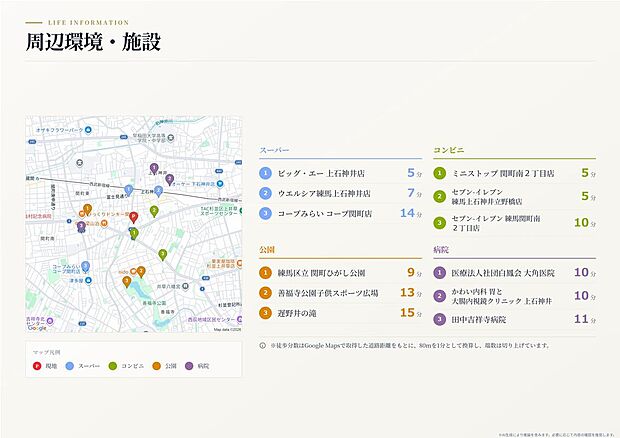The image size is (620, 438).
Task: Click the マップ凡例 legend title
Action: point(47,352)
